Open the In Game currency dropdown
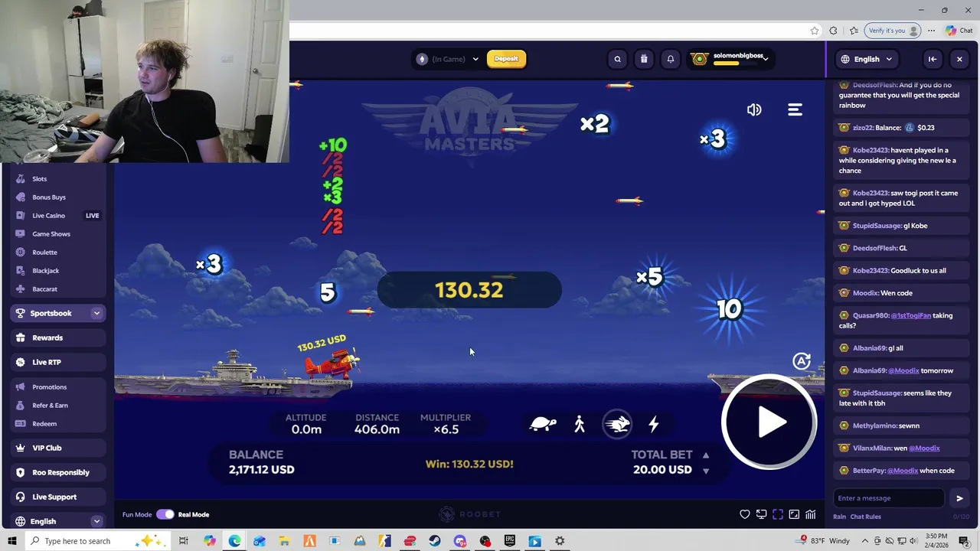Image resolution: width=980 pixels, height=551 pixels. point(447,59)
